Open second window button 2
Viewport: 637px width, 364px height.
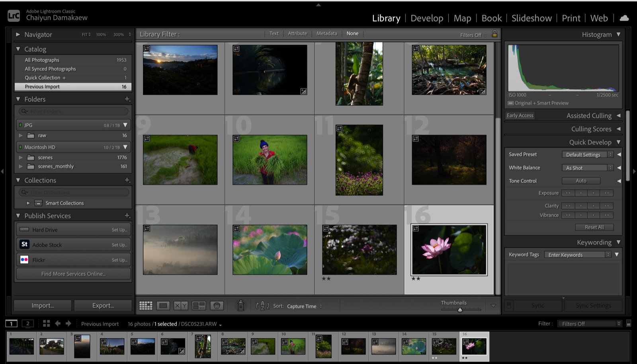point(27,323)
